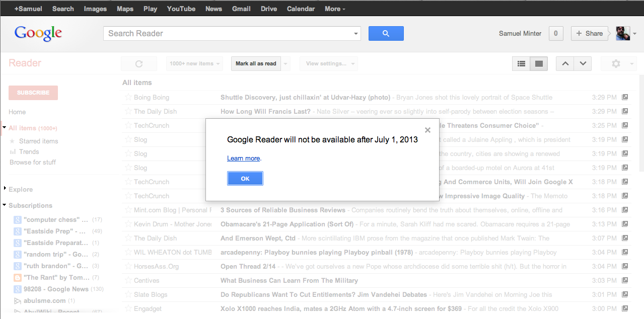Open account dropdown arrow beside avatar

634,34
